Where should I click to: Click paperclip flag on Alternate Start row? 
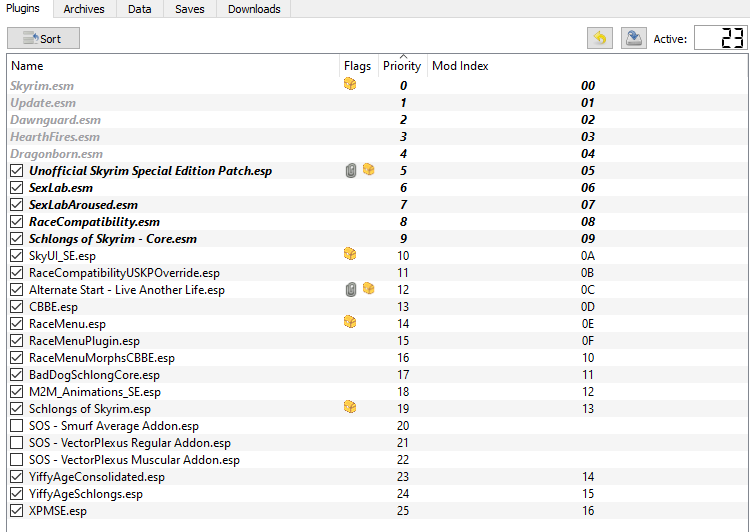coord(351,289)
